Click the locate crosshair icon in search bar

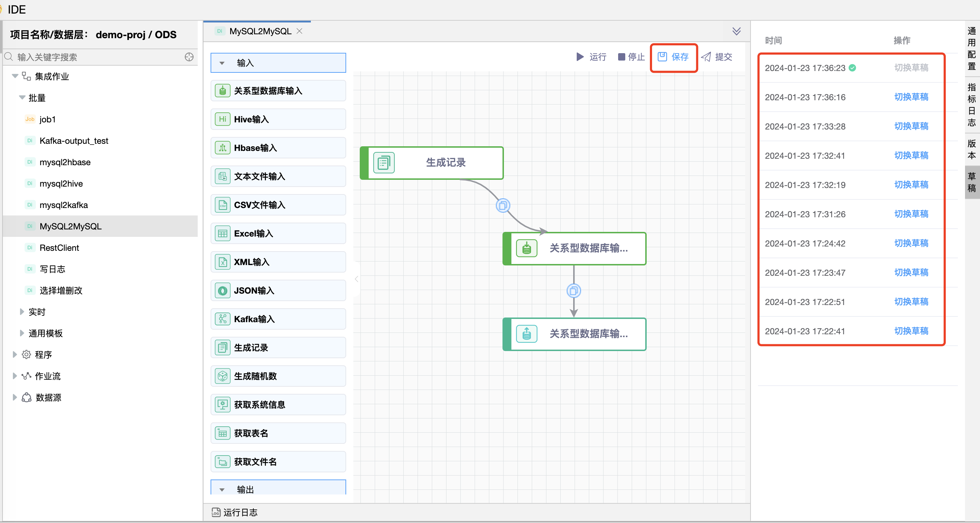189,57
